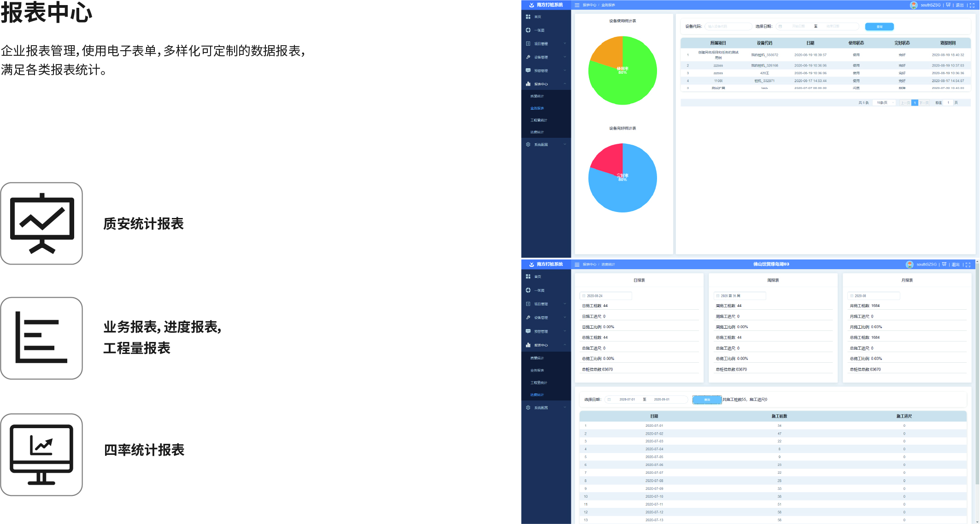Open the 2020-08-24 date picker under 日报表
This screenshot has width=980, height=524.
click(x=605, y=296)
